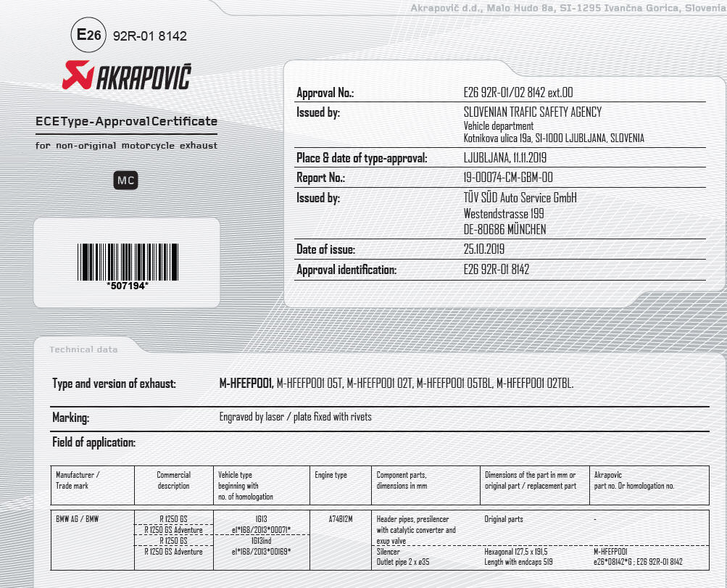
Task: Click the 'ECE Type-Approval Certificate' title
Action: (x=127, y=122)
